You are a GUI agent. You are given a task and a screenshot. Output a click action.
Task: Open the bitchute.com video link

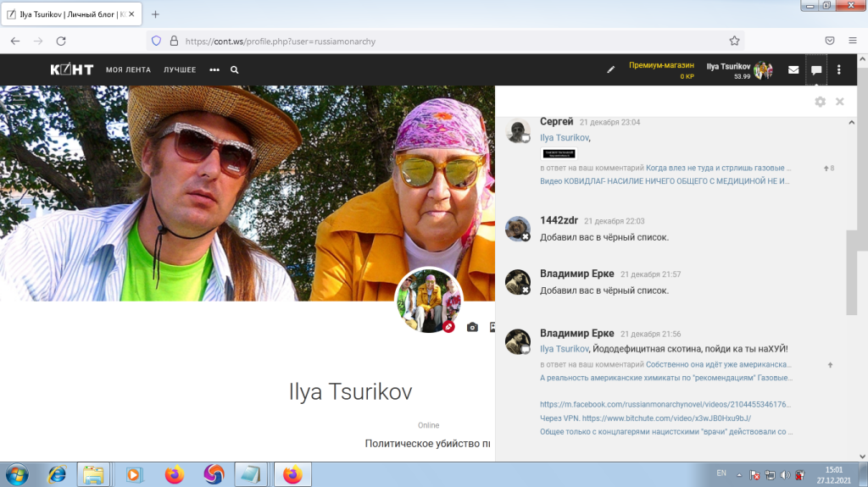tap(666, 418)
